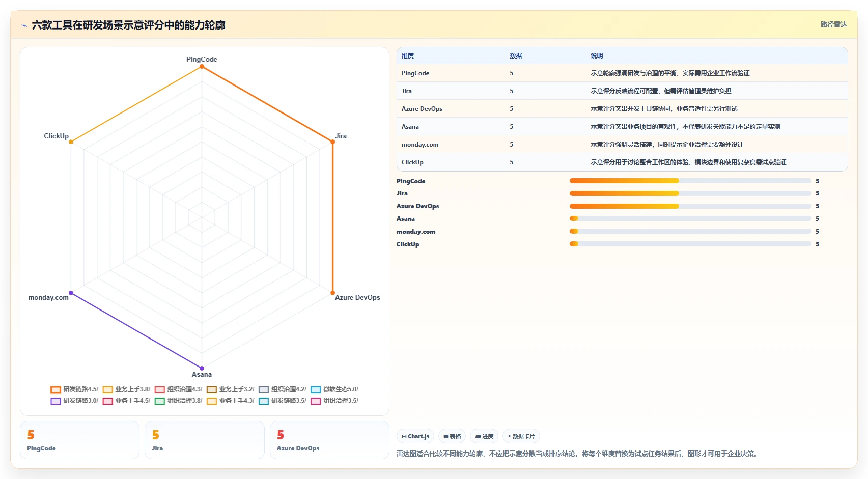Click the PingCode table row name
Image resolution: width=868 pixels, height=479 pixels.
[x=415, y=73]
